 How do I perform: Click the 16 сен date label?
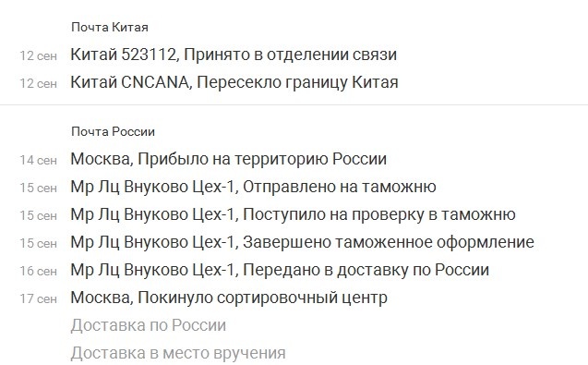[38, 271]
